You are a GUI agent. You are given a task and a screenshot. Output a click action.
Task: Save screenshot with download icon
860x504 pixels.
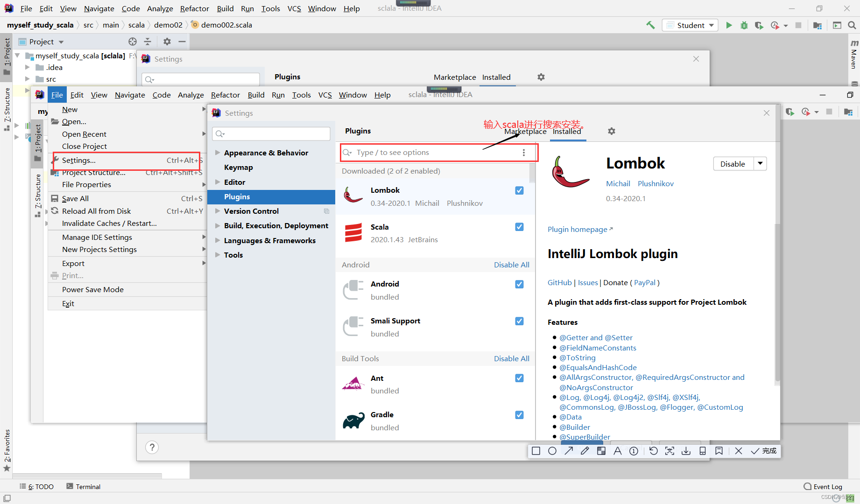click(686, 451)
